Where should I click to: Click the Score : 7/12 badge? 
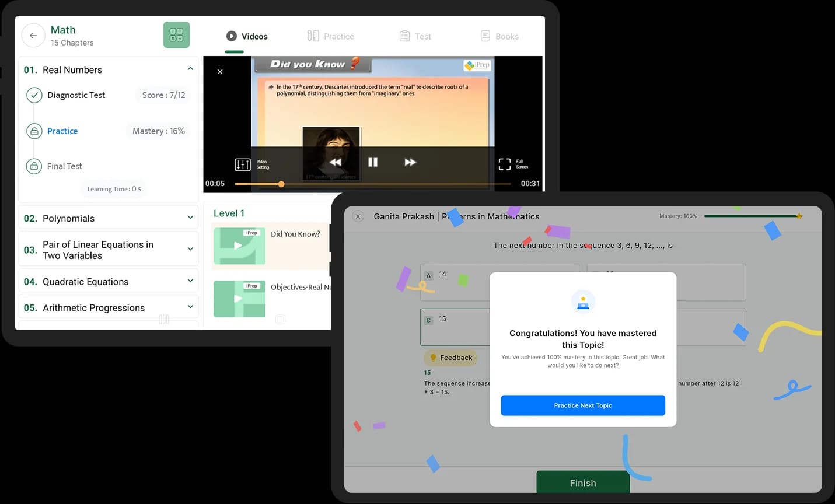click(x=163, y=95)
